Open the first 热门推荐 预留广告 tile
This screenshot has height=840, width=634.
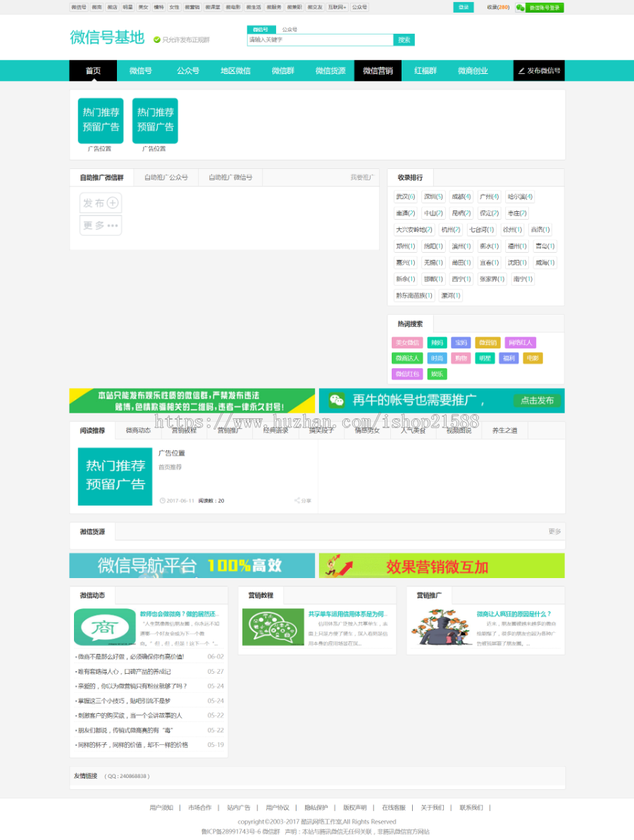coord(101,120)
